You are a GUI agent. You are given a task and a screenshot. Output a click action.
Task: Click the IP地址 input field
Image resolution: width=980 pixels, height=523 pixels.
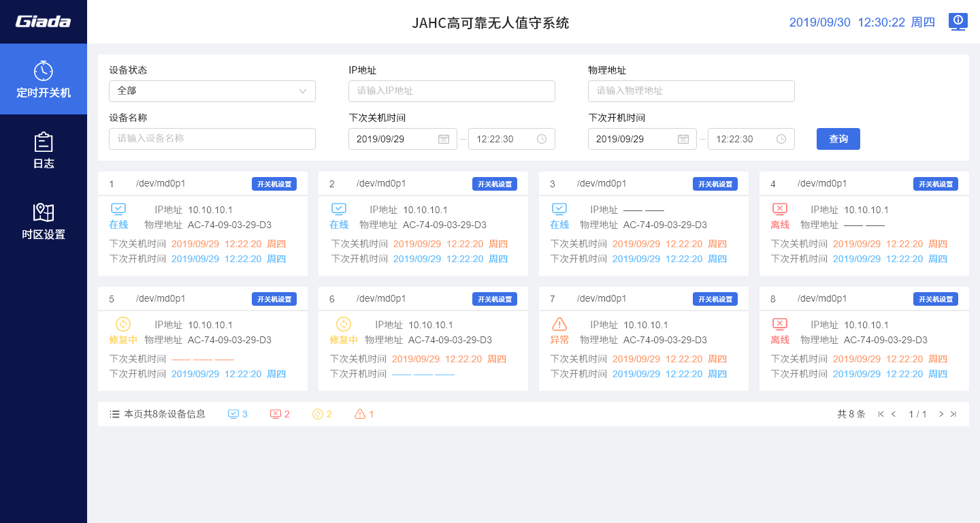(x=451, y=91)
